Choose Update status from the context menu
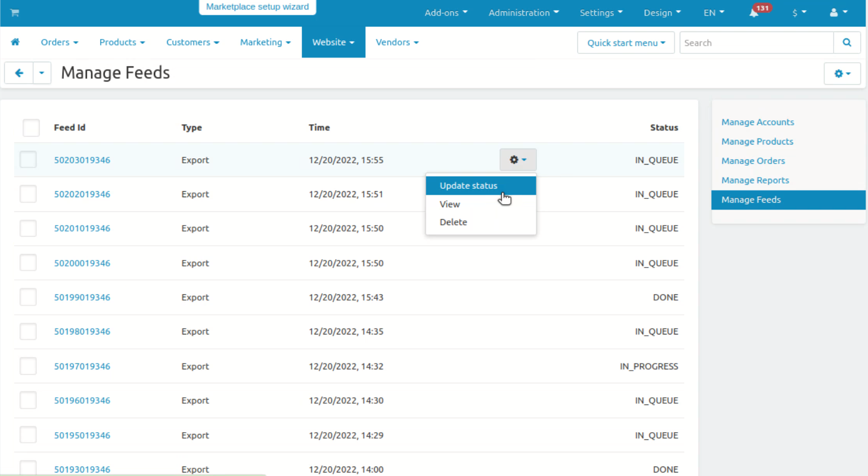The height and width of the screenshot is (476, 868). 468,186
